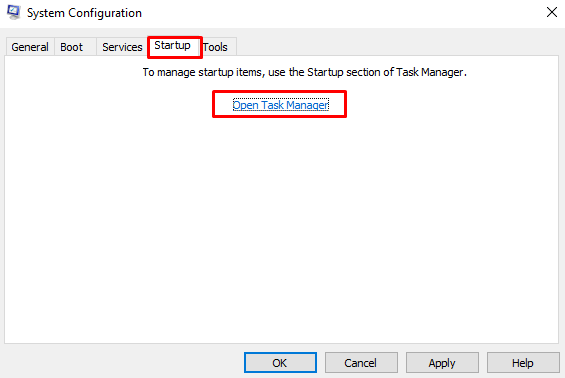Click the gray bottom strip left of the OK button
The width and height of the screenshot is (565, 378).
pyautogui.click(x=123, y=363)
